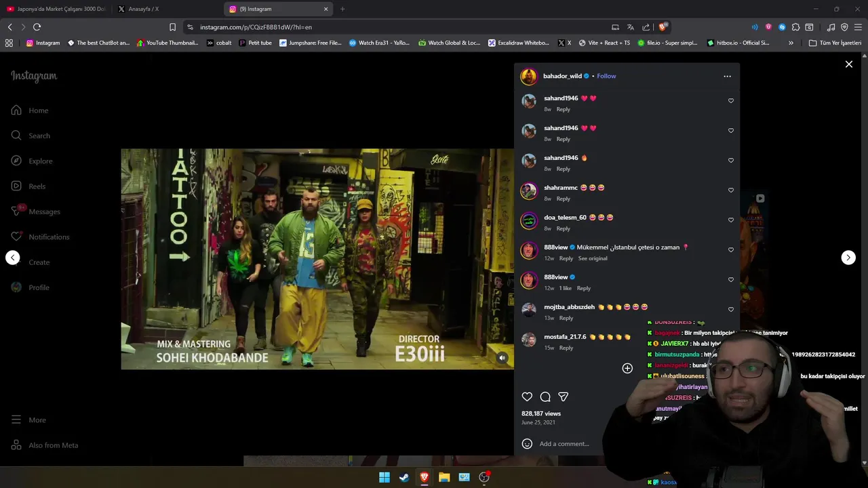
Task: Reply to shahrammc comment
Action: click(x=563, y=199)
